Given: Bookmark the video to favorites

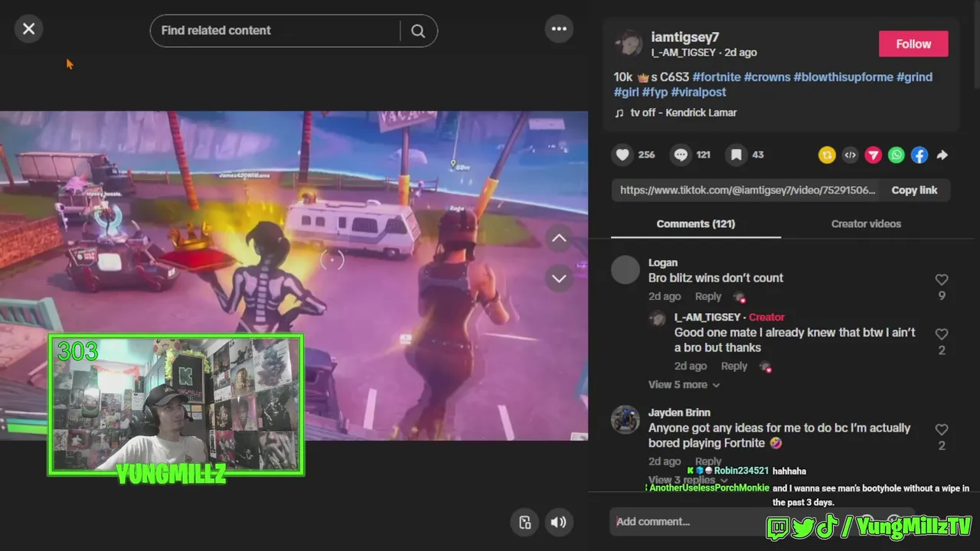Looking at the screenshot, I should coord(736,155).
